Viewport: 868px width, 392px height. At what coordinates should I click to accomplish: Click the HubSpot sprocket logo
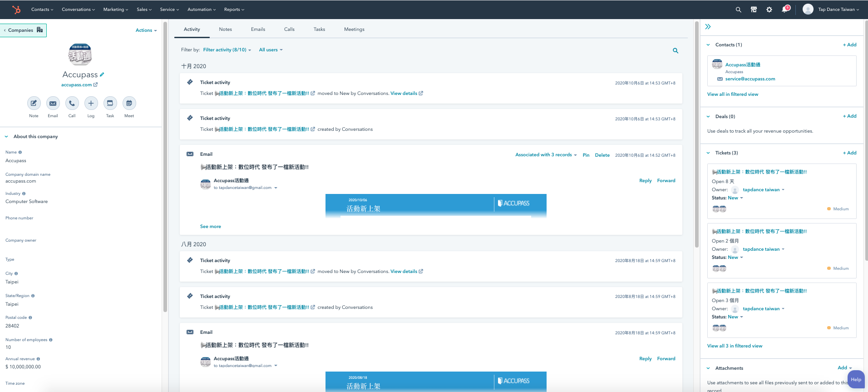(x=16, y=10)
